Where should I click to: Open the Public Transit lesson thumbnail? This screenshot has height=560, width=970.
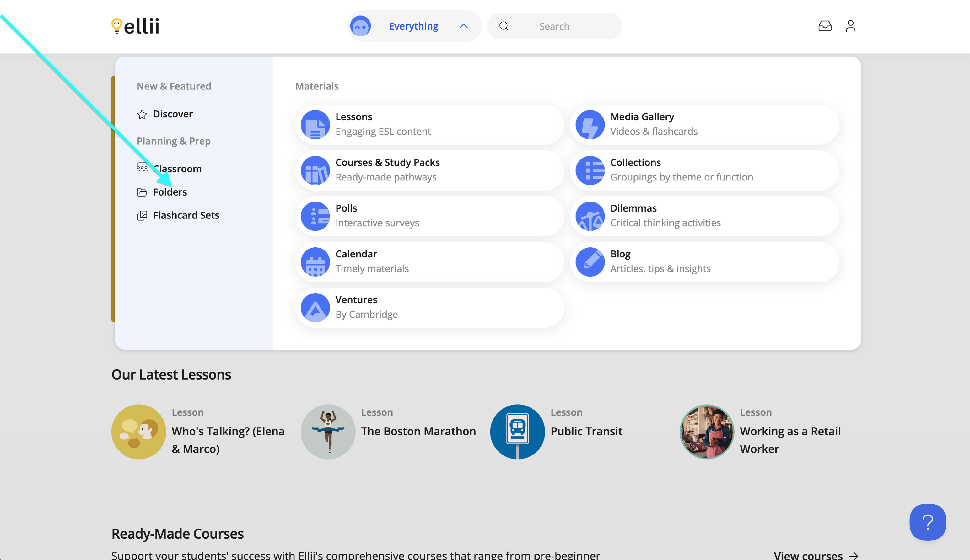(517, 432)
